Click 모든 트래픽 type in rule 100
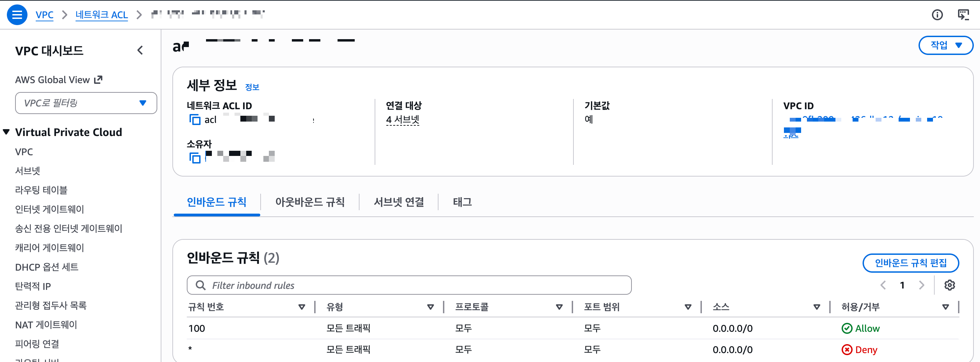 348,328
